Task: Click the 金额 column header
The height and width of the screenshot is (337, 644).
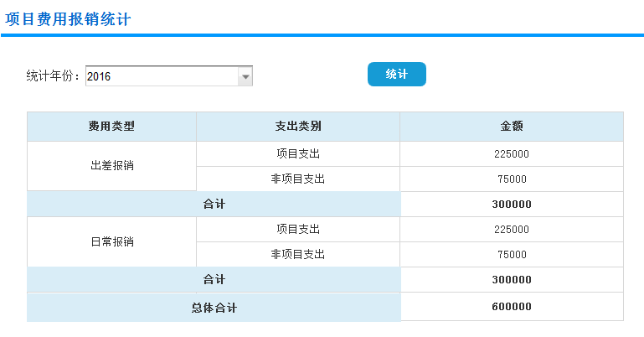Action: [512, 127]
